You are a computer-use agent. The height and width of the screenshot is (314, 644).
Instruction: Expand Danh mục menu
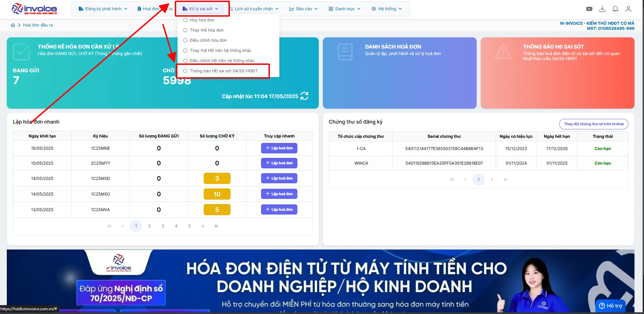coord(345,9)
